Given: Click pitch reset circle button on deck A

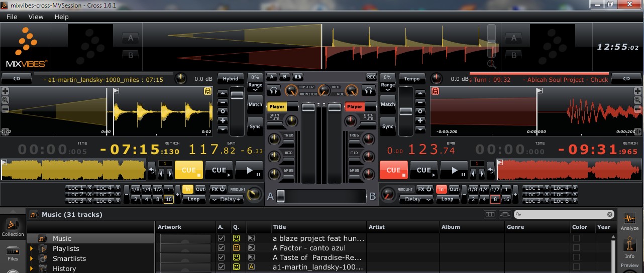Looking at the screenshot, I should (x=222, y=111).
